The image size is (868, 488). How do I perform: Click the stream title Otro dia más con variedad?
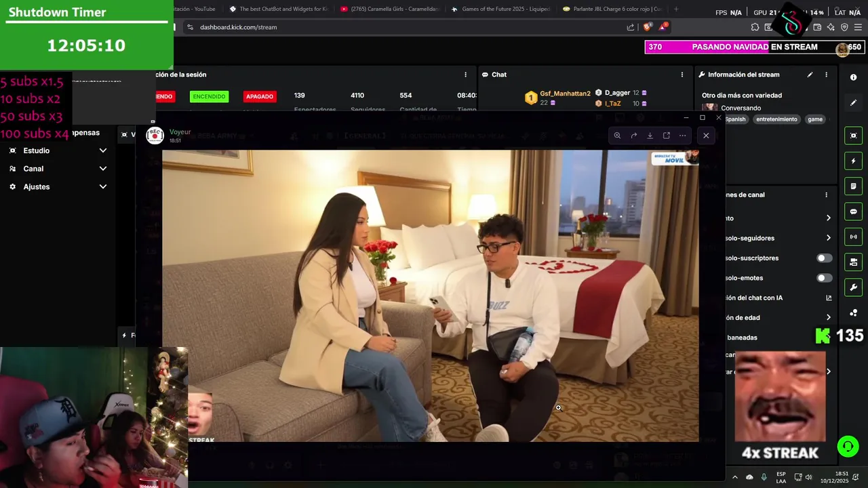point(742,96)
